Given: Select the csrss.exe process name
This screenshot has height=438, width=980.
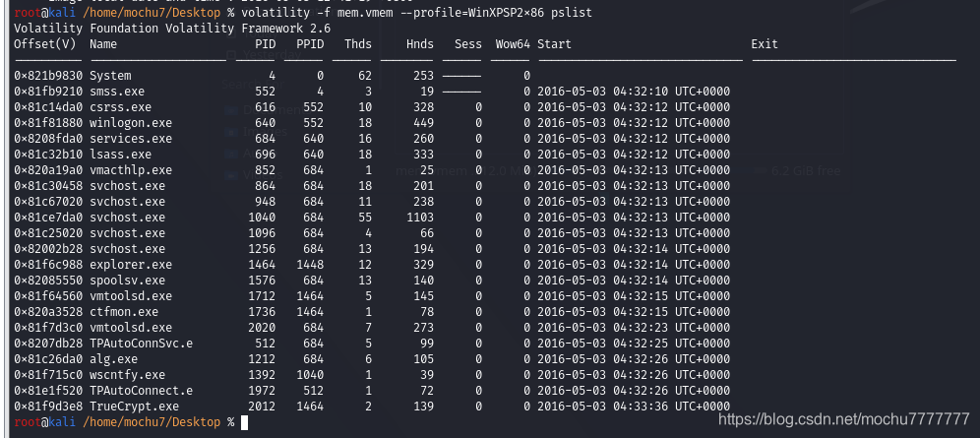Looking at the screenshot, I should coord(121,107).
